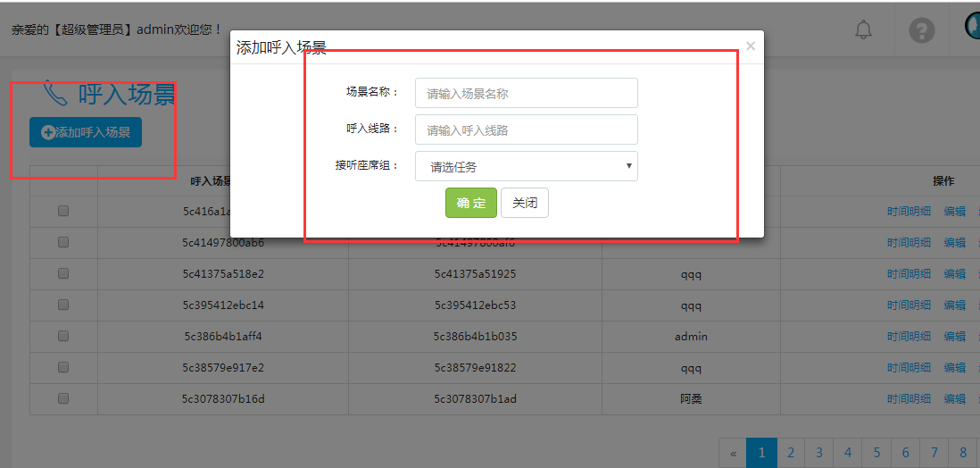The width and height of the screenshot is (980, 468).
Task: Tick the checkbox for row 5c41375a518e2
Action: point(63,273)
